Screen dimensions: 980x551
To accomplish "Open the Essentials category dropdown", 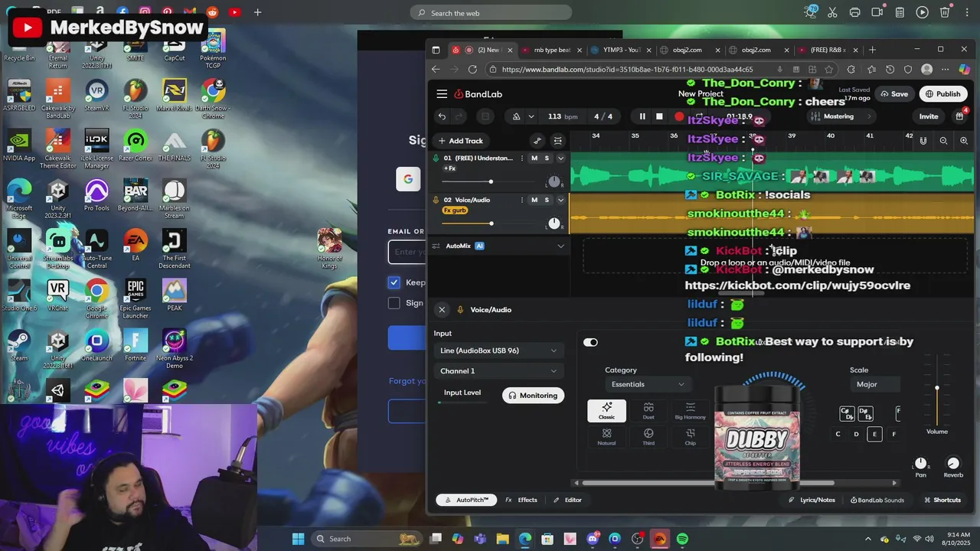I will click(647, 384).
